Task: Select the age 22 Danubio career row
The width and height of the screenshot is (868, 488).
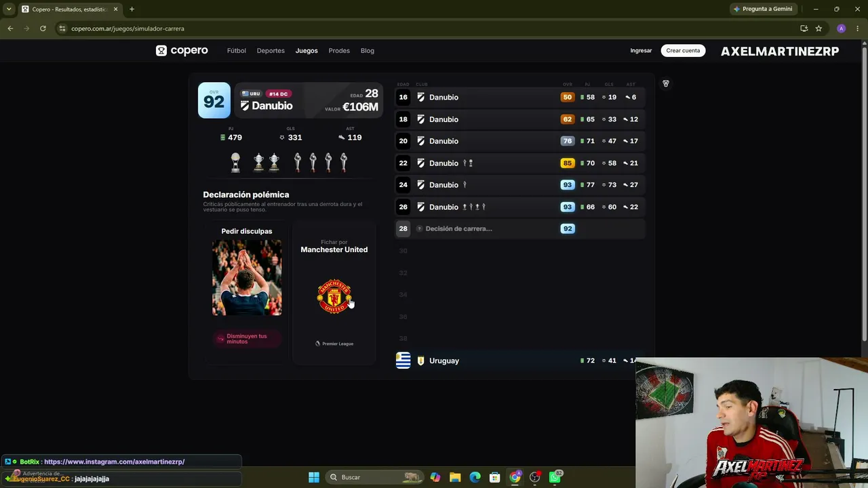Action: (x=520, y=163)
